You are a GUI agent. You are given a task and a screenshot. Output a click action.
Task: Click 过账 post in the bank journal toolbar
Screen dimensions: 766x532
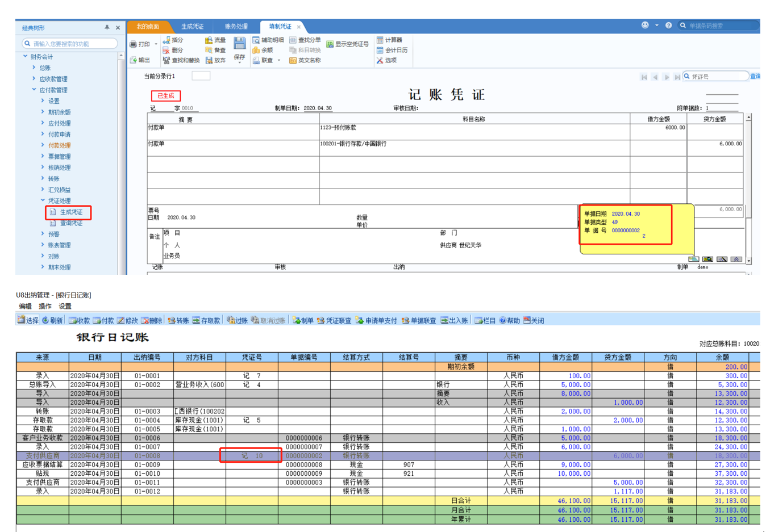tap(237, 320)
